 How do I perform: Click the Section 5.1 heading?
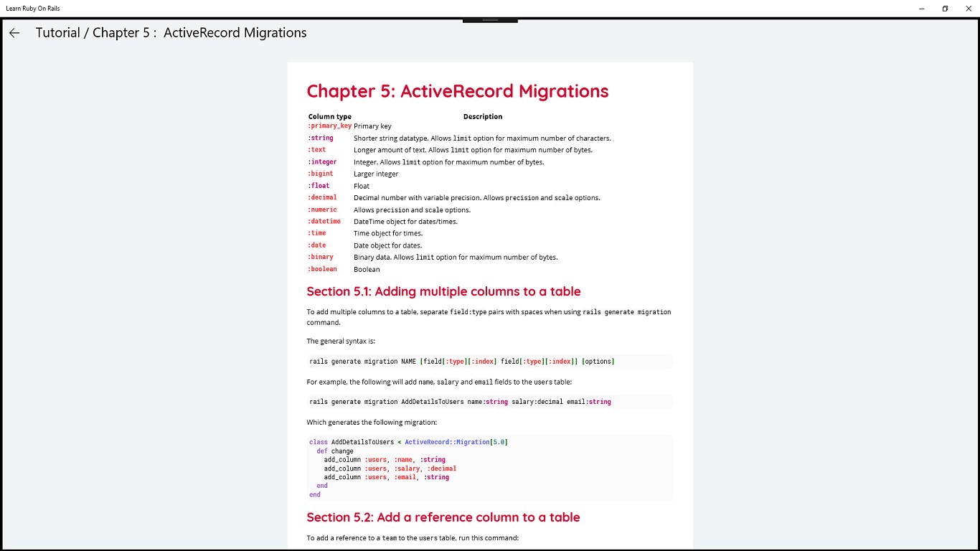pos(443,291)
